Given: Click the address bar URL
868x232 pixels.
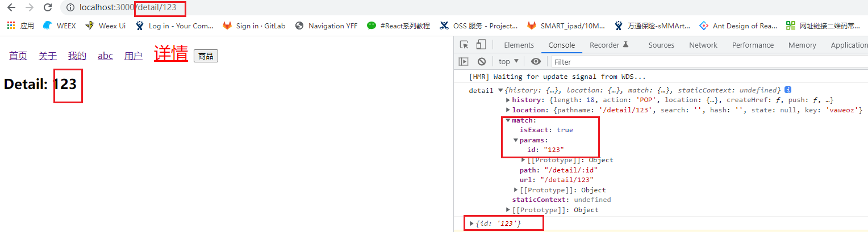Looking at the screenshot, I should click(128, 8).
